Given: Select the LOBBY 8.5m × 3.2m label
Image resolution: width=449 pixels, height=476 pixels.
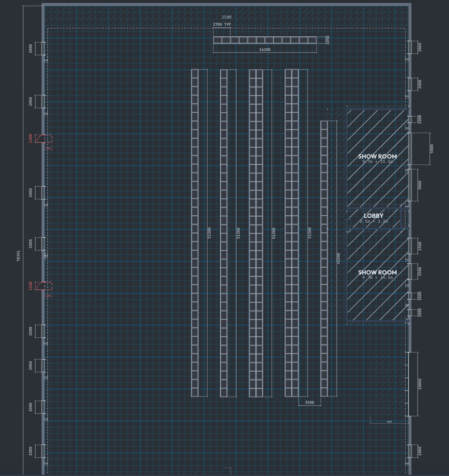Looking at the screenshot, I should [x=374, y=218].
